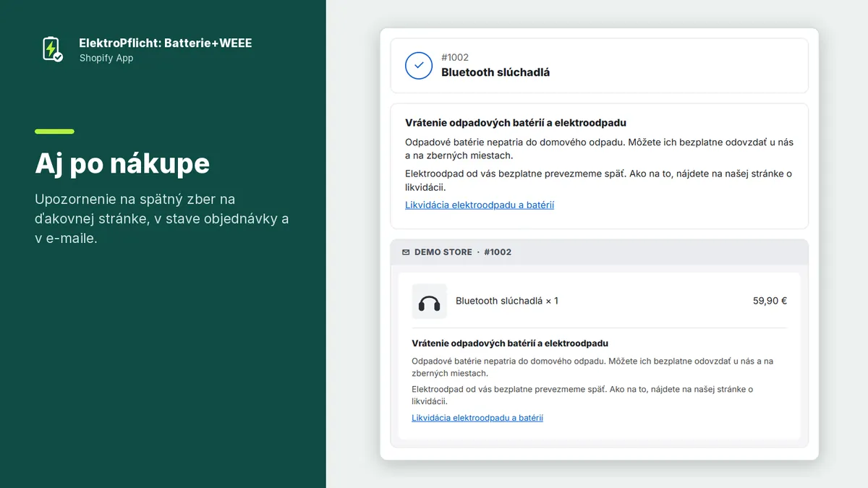Open the Bluetooth headphones product thumbnail
The image size is (868, 488).
[x=430, y=301]
